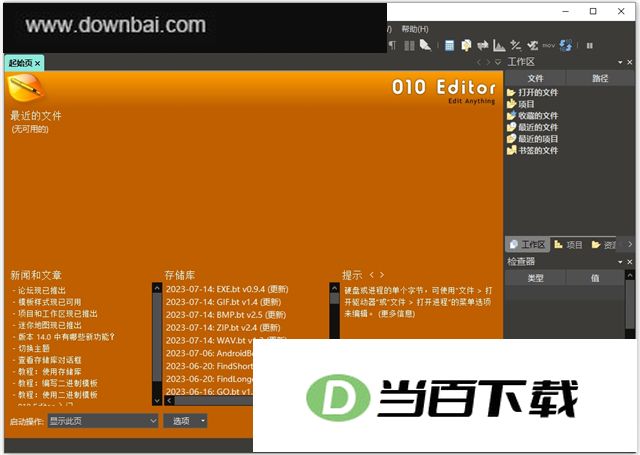Close the 检查器 panel

pyautogui.click(x=629, y=262)
